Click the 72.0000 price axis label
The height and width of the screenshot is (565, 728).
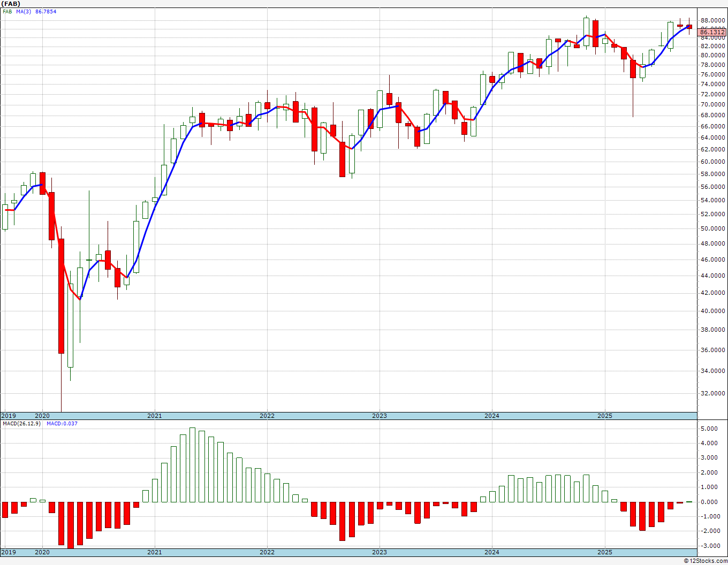click(x=713, y=94)
